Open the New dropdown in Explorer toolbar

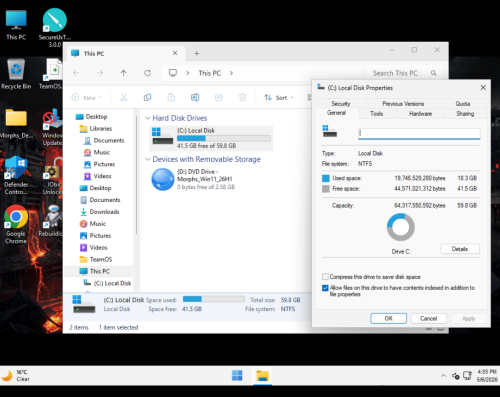click(x=87, y=97)
